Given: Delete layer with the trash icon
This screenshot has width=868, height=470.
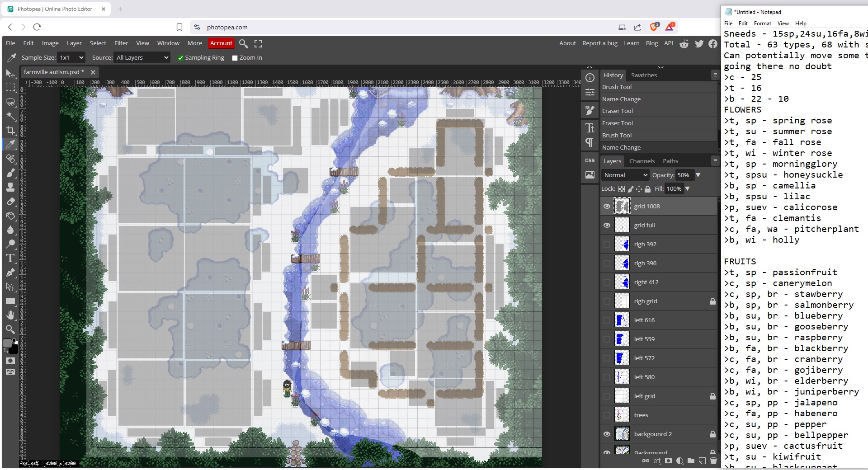Looking at the screenshot, I should (713, 461).
